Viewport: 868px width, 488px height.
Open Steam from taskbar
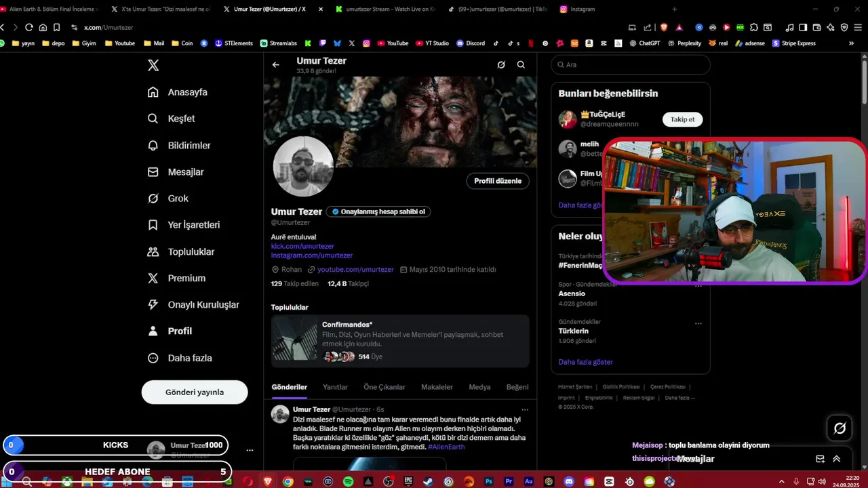point(428,482)
